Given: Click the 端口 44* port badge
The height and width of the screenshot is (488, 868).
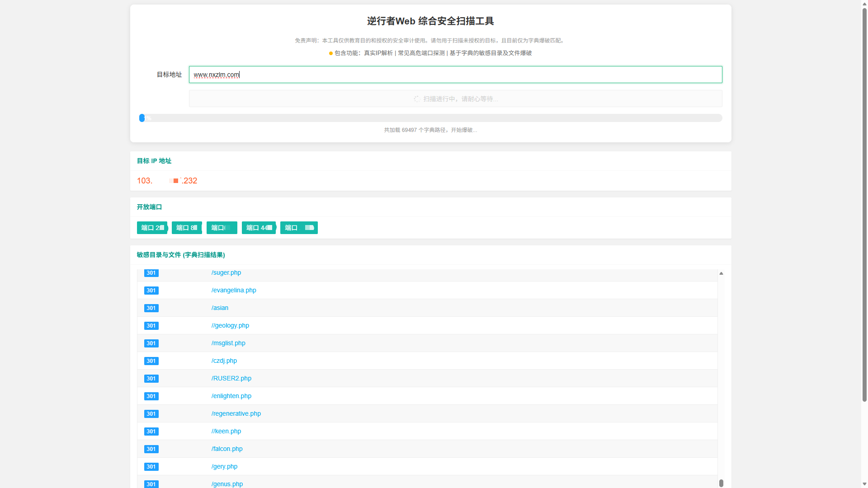Looking at the screenshot, I should pos(259,228).
